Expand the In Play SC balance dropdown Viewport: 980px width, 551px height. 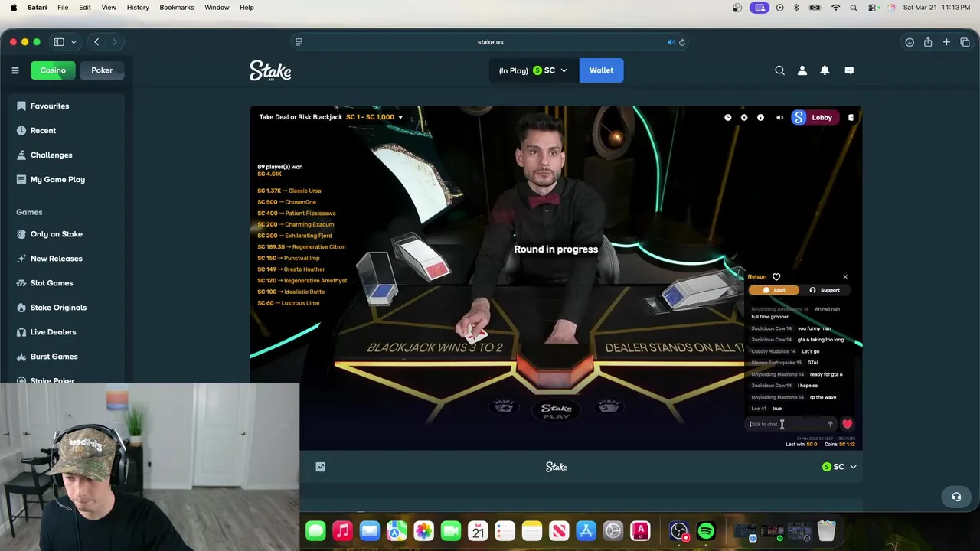point(534,70)
